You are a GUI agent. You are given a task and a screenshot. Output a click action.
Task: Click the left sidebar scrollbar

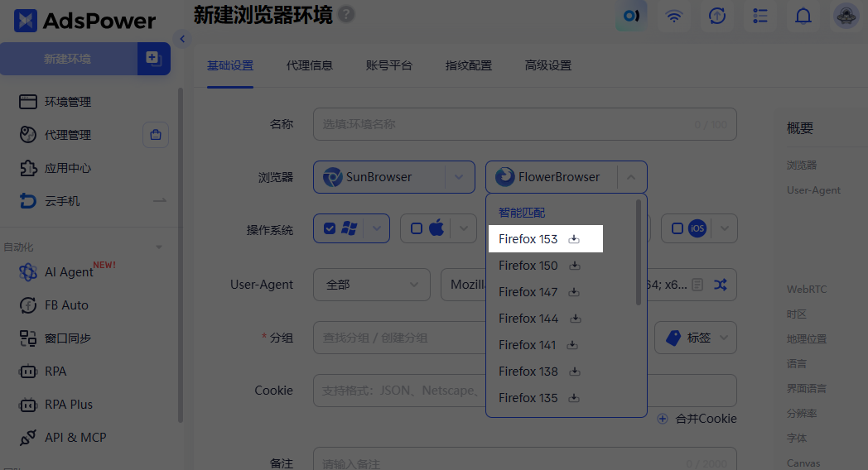point(180,256)
